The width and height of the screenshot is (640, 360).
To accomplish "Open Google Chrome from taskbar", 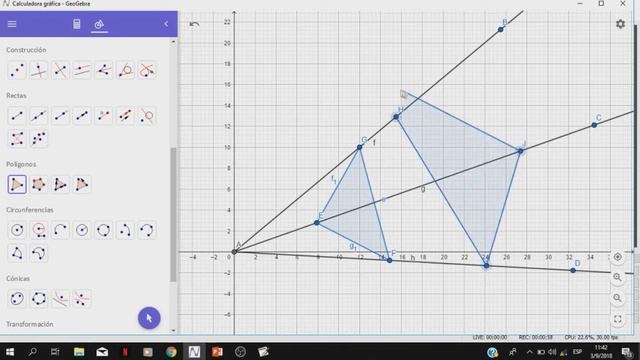I will click(x=171, y=352).
